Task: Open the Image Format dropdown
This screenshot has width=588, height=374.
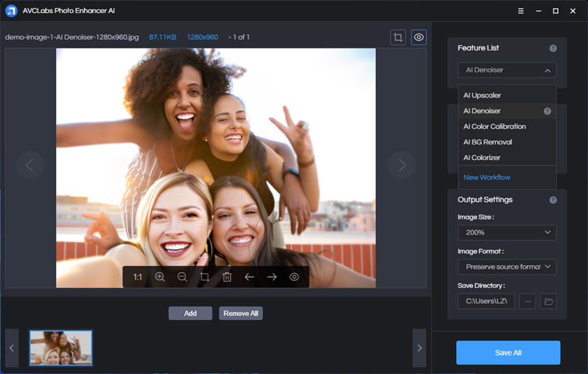Action: [x=507, y=267]
